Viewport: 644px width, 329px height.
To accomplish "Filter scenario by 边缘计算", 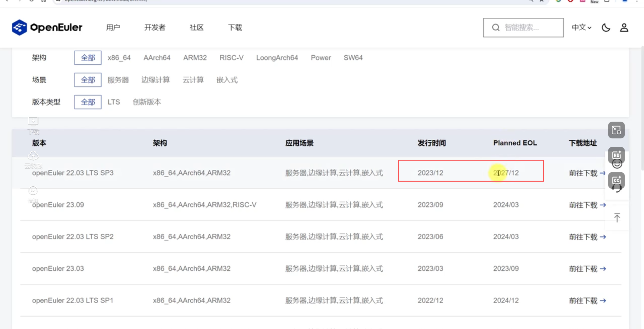I will coord(156,80).
